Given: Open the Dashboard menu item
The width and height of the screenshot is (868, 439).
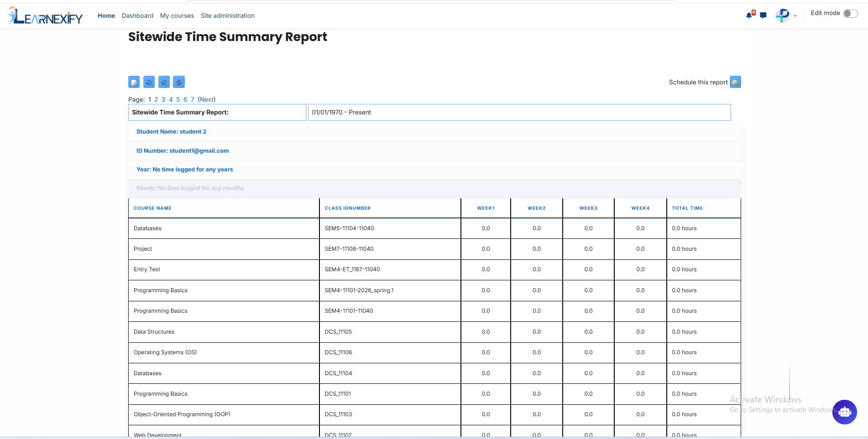Looking at the screenshot, I should click(x=137, y=15).
